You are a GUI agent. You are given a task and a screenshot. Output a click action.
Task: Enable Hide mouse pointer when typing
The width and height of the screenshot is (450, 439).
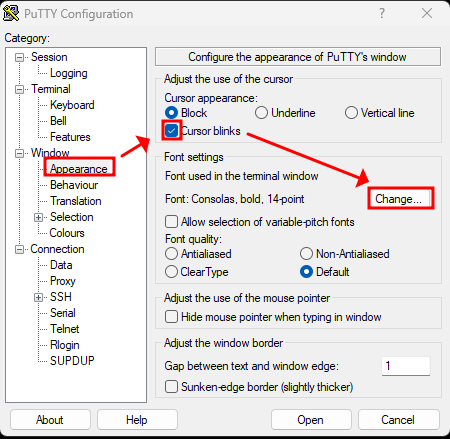click(x=171, y=317)
